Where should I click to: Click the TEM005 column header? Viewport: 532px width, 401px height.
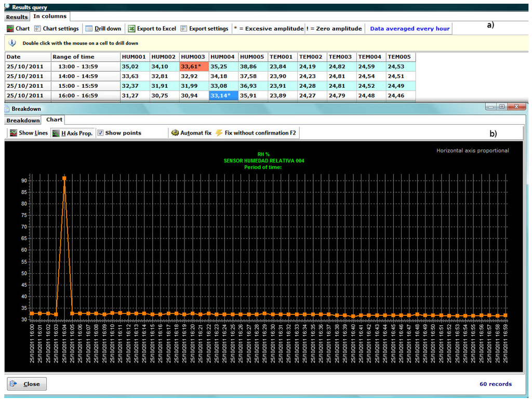[401, 57]
